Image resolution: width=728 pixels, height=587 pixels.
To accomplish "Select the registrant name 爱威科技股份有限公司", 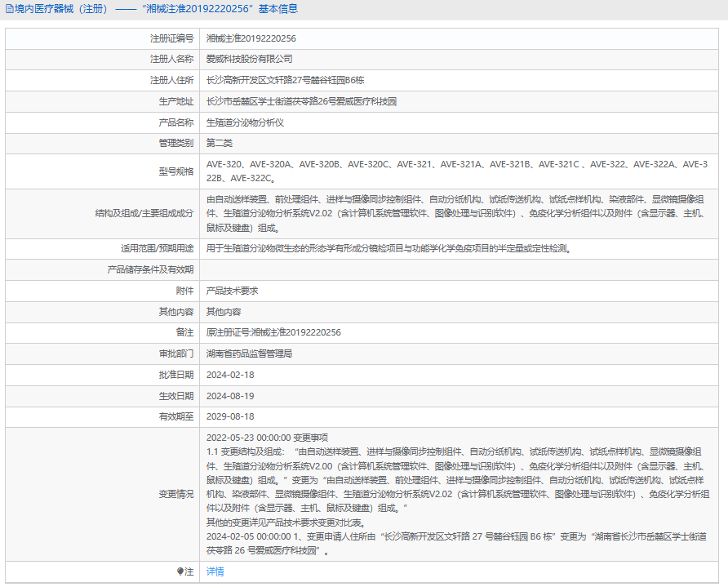I will (249, 59).
